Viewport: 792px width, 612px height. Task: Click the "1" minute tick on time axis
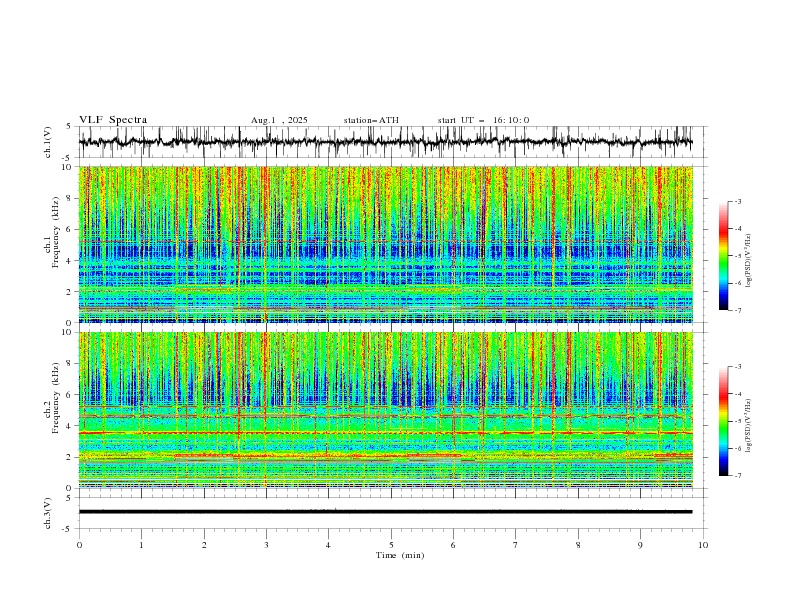(x=141, y=545)
